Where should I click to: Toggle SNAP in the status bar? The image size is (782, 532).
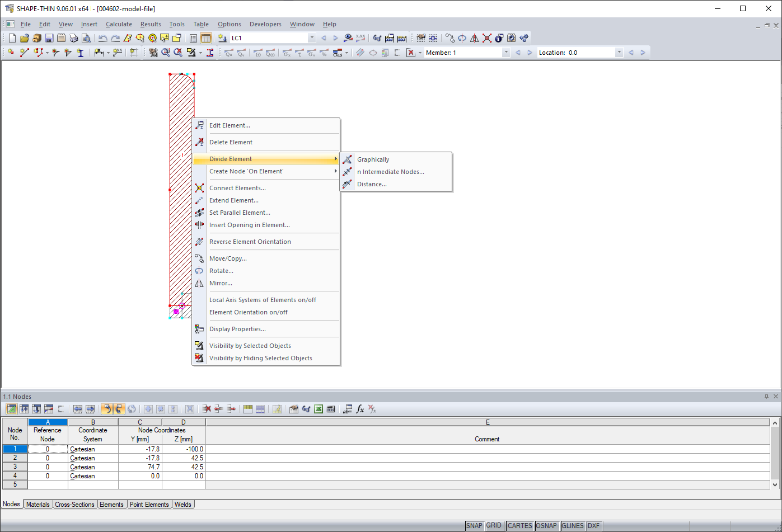(x=474, y=526)
